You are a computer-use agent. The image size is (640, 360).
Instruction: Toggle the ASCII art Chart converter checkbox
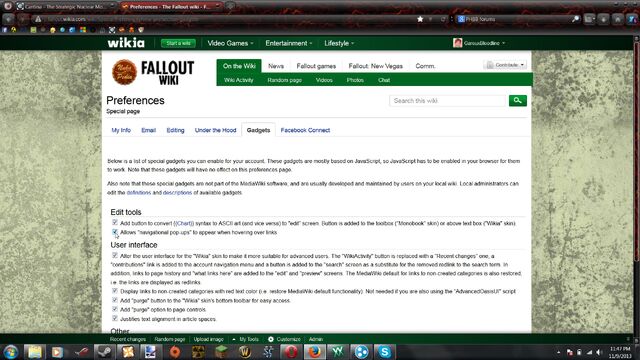[115, 222]
